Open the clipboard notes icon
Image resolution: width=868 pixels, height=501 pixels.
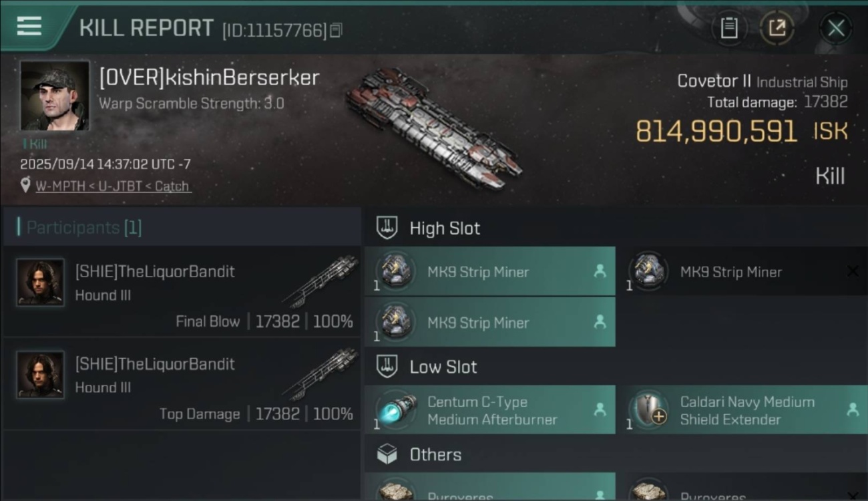728,28
